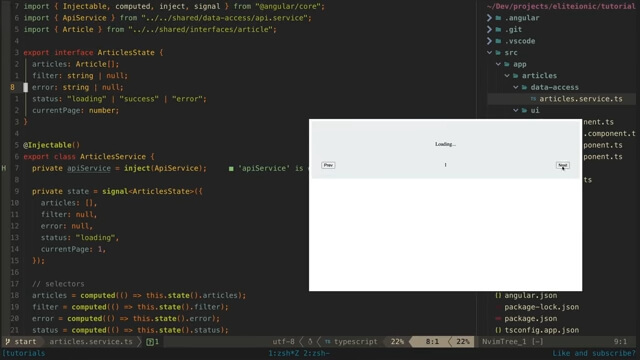
Task: Click the 'export interface ArticlesState' line
Action: click(x=93, y=53)
